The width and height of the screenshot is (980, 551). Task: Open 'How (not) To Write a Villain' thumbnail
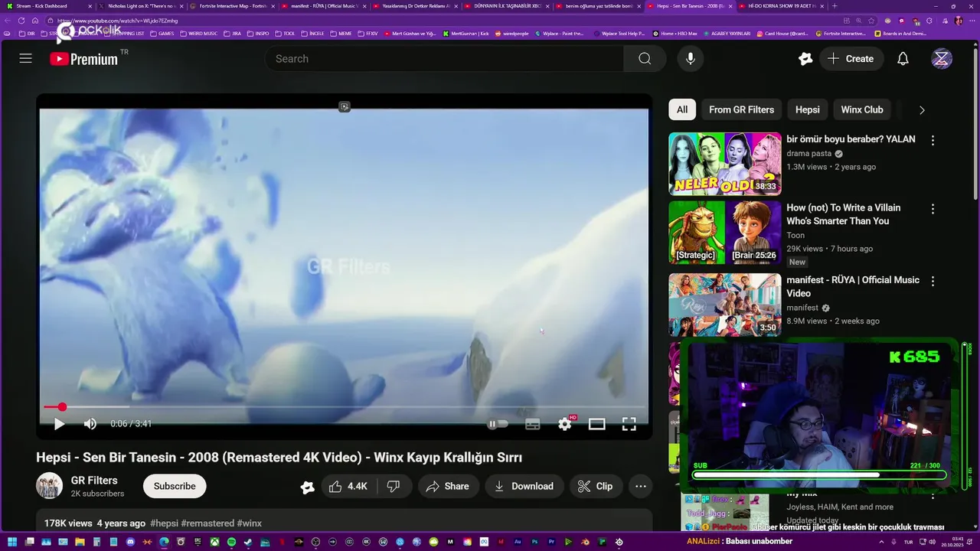[725, 233]
